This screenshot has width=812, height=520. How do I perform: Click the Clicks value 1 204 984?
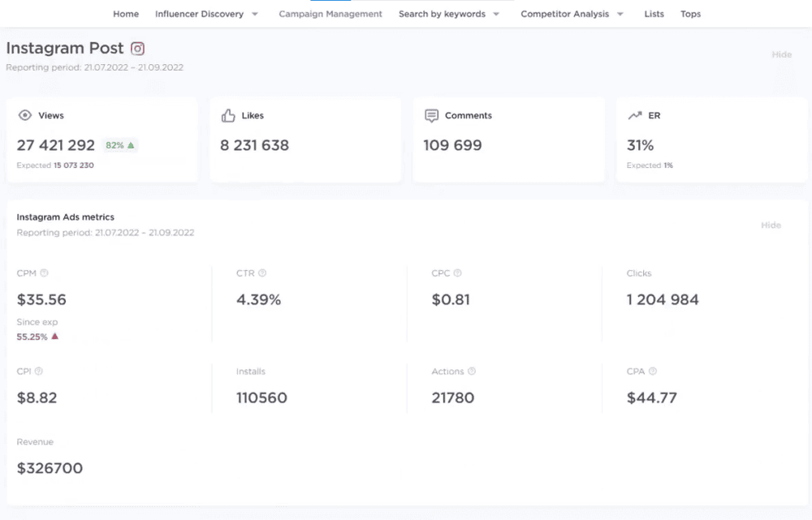pyautogui.click(x=663, y=299)
